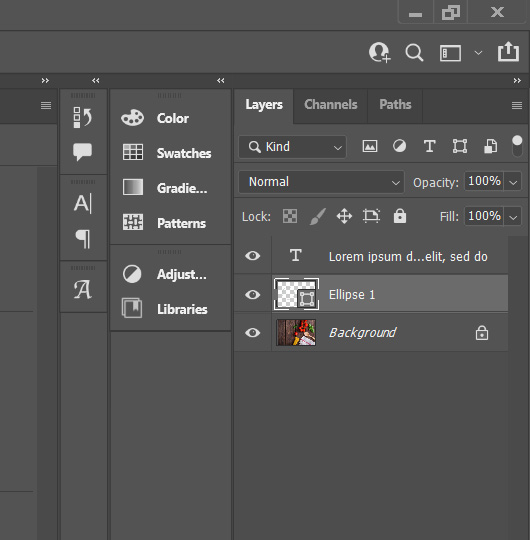Select the Lorem ipsum layer name
Screen dimensions: 530x540
click(408, 257)
